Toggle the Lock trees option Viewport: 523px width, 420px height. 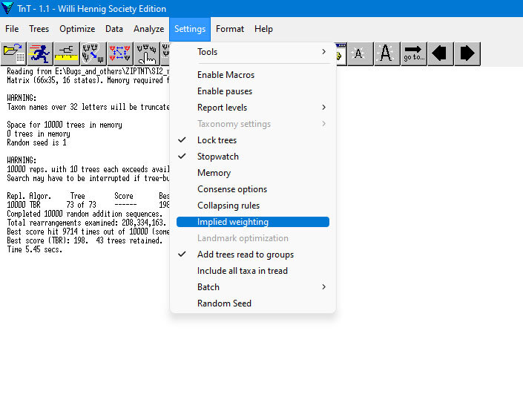pyautogui.click(x=253, y=140)
